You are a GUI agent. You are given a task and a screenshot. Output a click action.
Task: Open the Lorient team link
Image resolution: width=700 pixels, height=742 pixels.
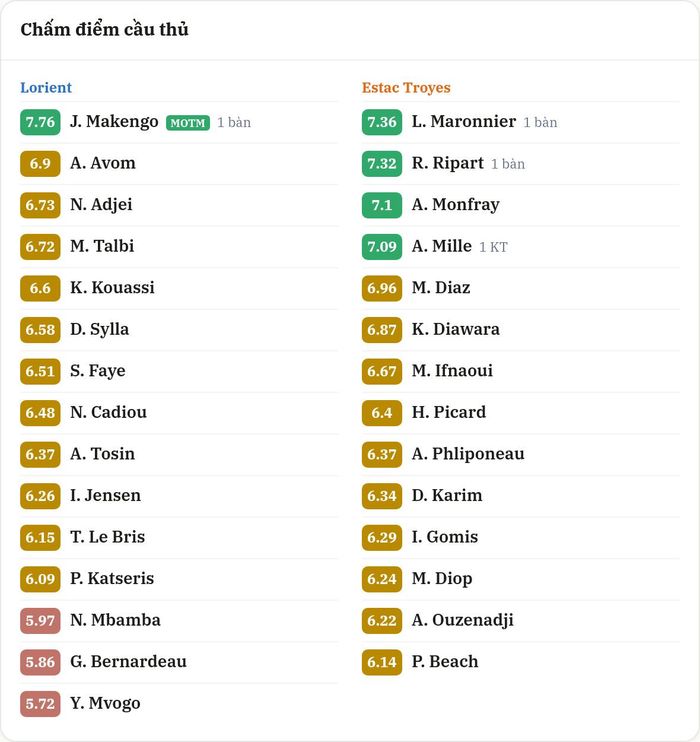[46, 88]
